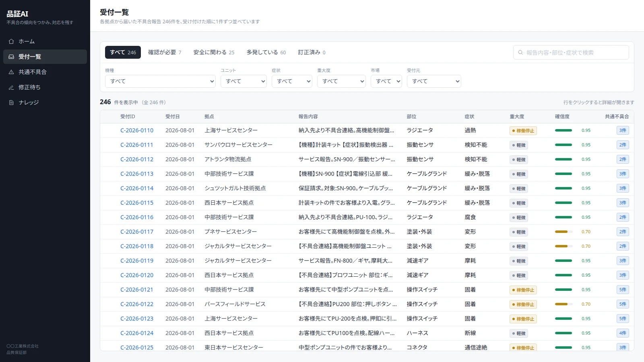644x362 pixels.
Task: Switch to 多発している tab
Action: point(266,52)
